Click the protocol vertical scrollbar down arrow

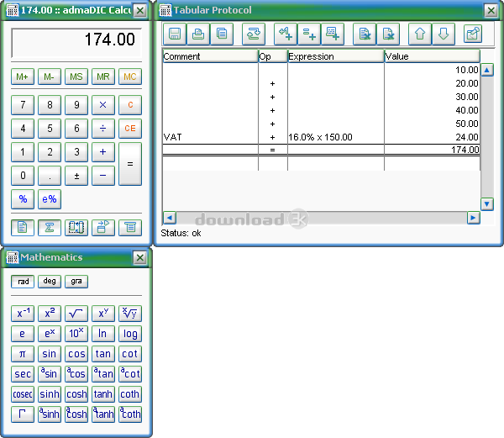[x=487, y=204]
